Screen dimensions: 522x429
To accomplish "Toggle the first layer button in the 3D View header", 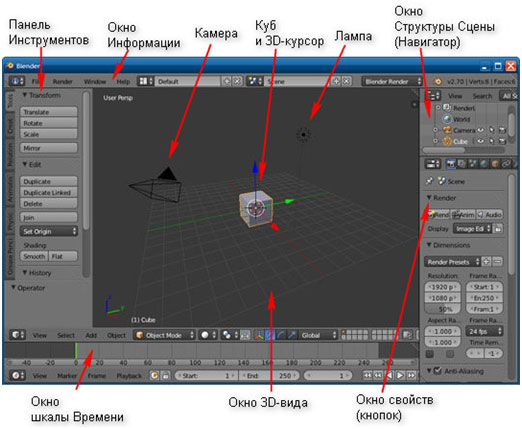I will coord(344,332).
